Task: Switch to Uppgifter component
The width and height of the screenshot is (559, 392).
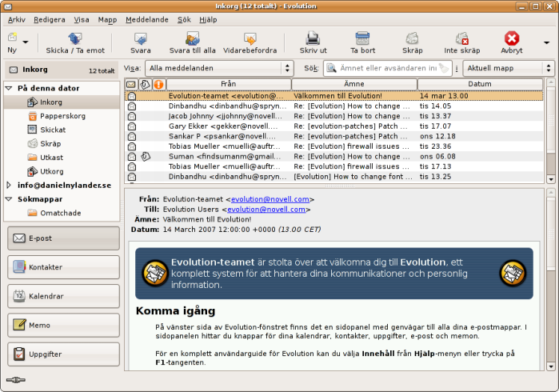Action: tap(63, 354)
